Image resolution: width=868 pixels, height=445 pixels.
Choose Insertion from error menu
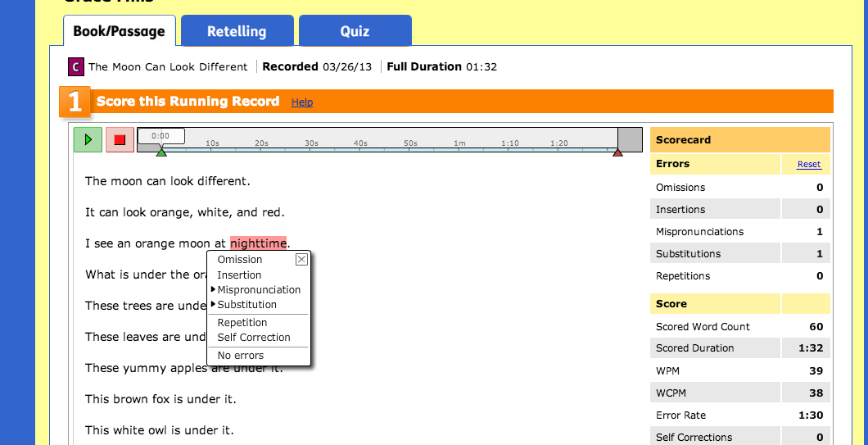pyautogui.click(x=239, y=275)
